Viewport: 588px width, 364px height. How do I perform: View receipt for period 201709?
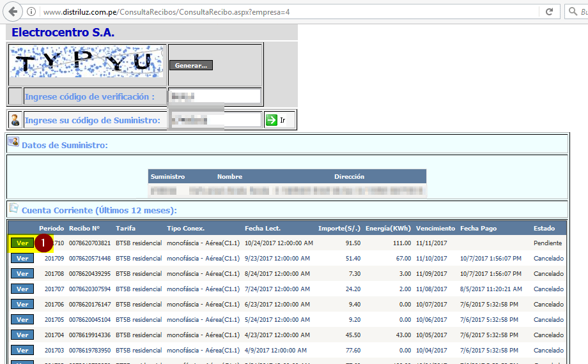tap(22, 259)
